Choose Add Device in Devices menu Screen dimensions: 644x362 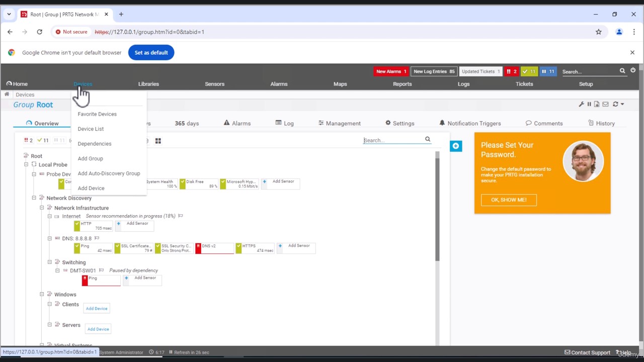[91, 188]
